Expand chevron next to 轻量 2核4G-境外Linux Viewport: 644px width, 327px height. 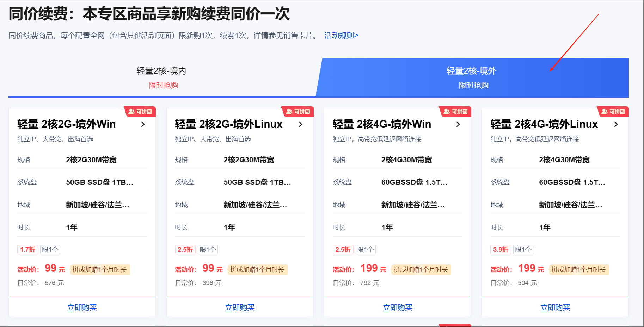click(616, 124)
